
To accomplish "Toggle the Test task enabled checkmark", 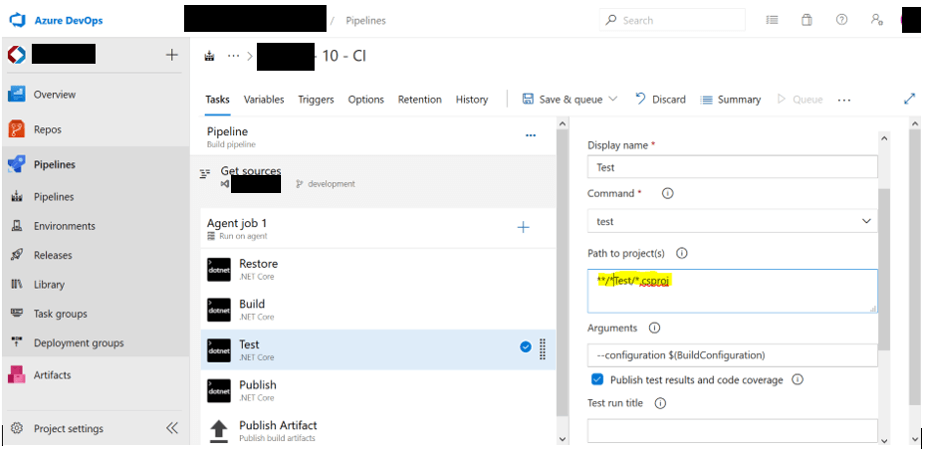I will tap(526, 347).
